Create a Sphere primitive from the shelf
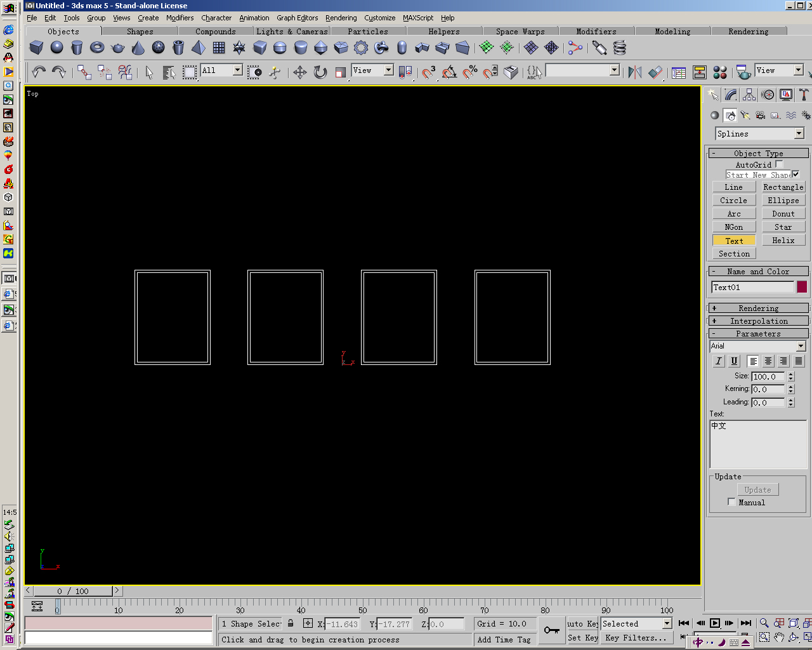Viewport: 812px width, 650px height. tap(56, 48)
